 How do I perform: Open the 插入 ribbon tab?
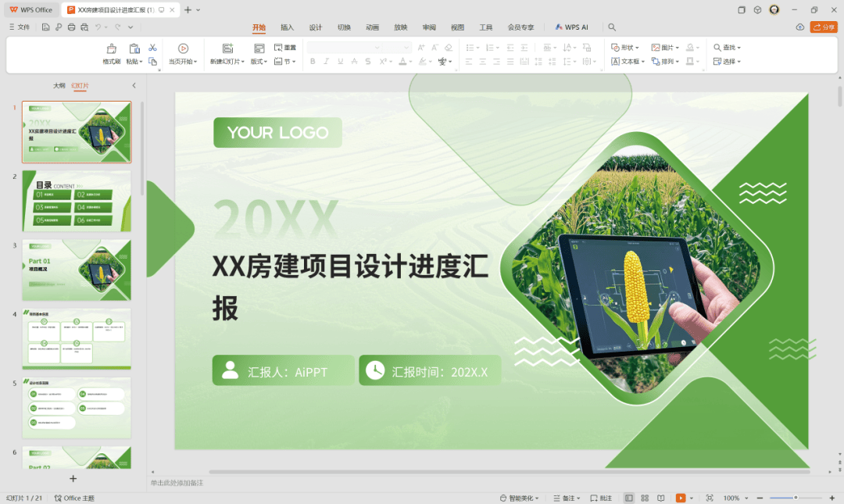288,27
